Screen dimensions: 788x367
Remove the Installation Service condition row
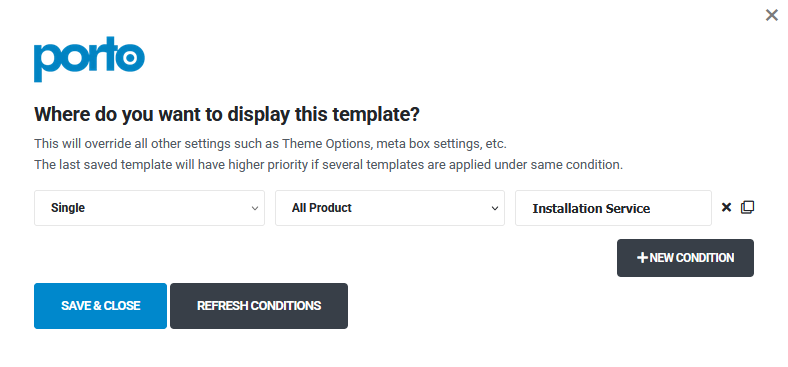(x=726, y=207)
